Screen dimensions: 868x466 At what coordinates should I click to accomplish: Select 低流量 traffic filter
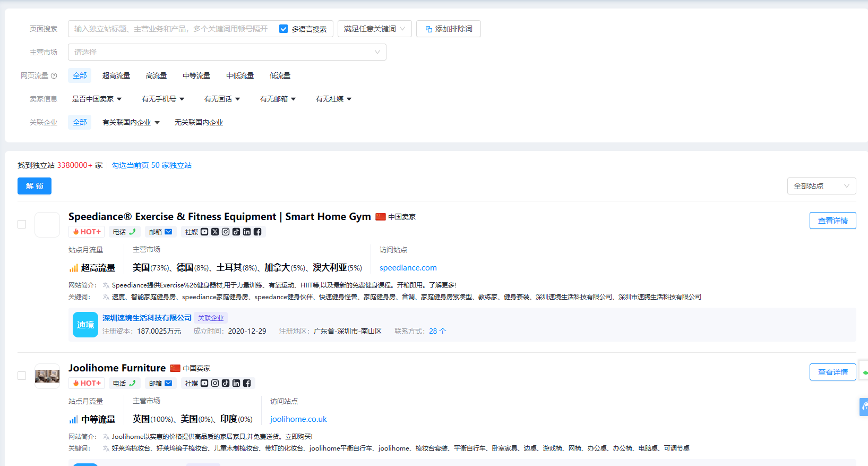pyautogui.click(x=280, y=75)
